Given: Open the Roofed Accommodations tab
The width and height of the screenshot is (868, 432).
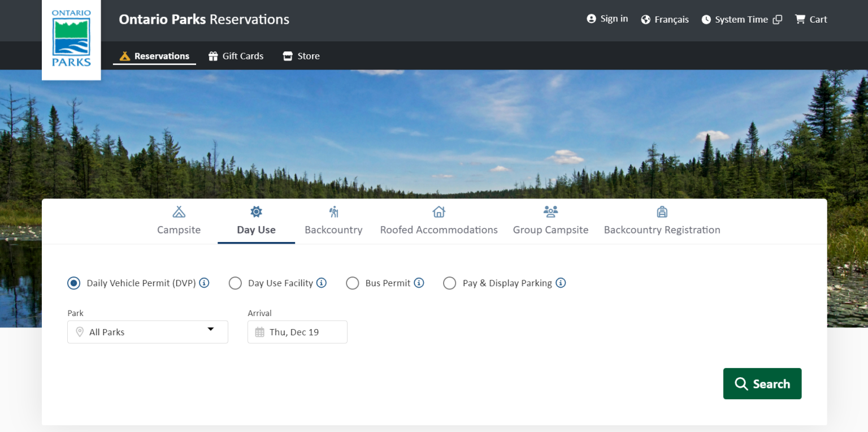Looking at the screenshot, I should pos(439,221).
